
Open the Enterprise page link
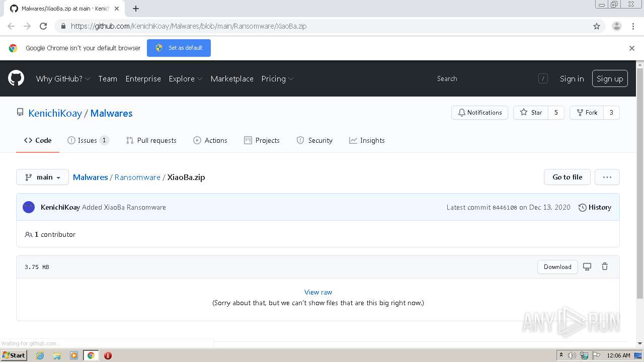[143, 79]
